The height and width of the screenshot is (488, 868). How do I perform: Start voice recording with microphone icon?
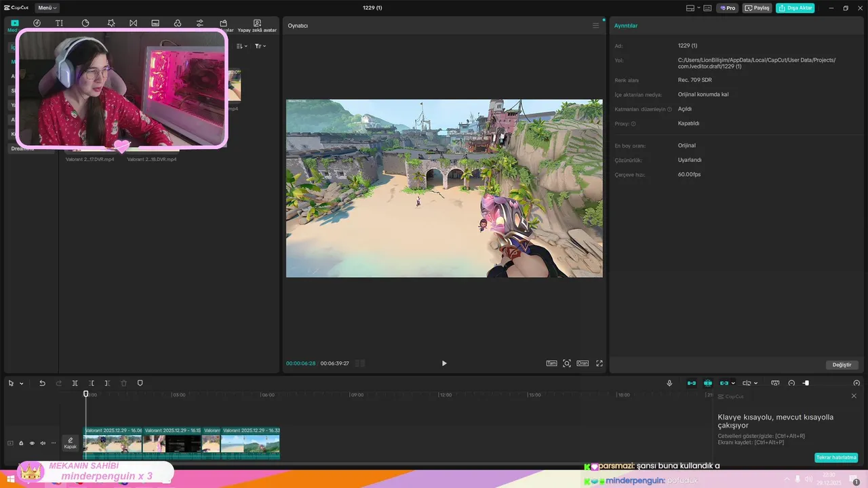(x=669, y=384)
